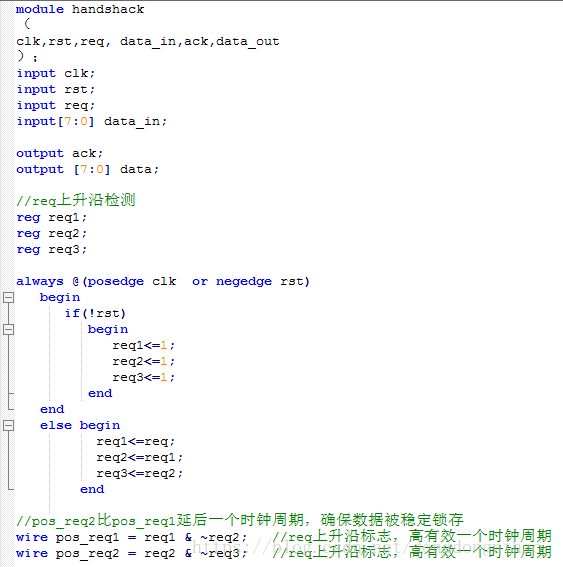Click the 'reg req1;' declaration

[52, 218]
